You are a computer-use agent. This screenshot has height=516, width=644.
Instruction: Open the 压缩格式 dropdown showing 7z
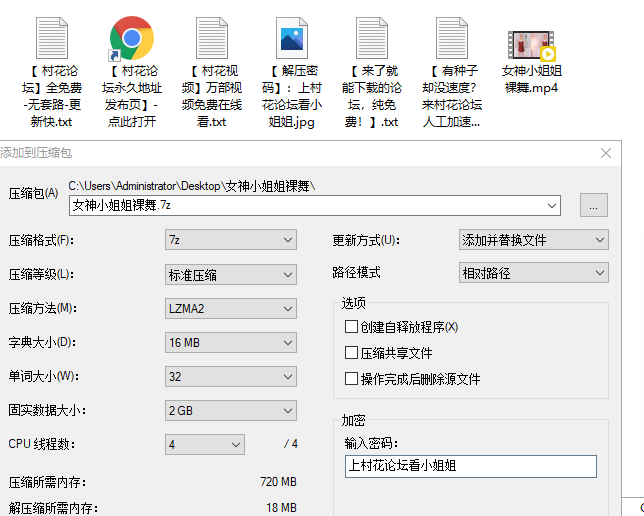click(231, 240)
